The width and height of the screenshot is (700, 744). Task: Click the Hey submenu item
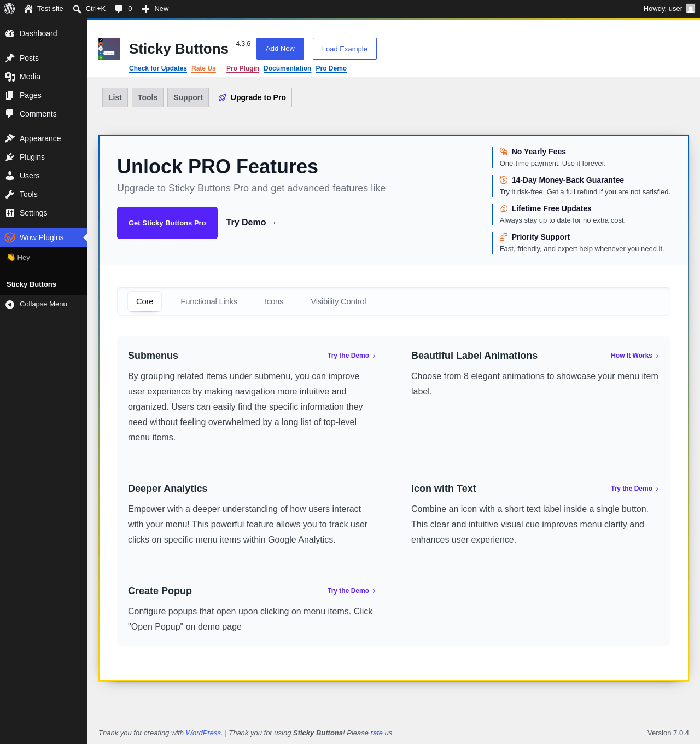click(44, 258)
